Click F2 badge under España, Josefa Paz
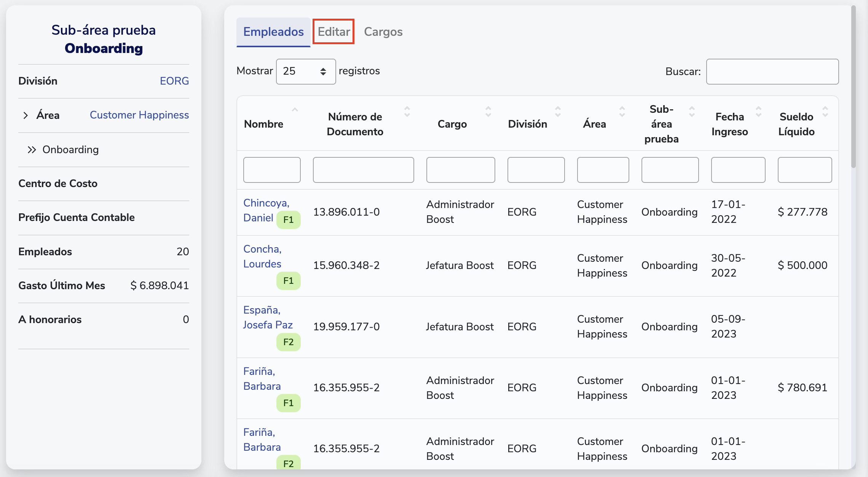868x477 pixels. point(288,342)
